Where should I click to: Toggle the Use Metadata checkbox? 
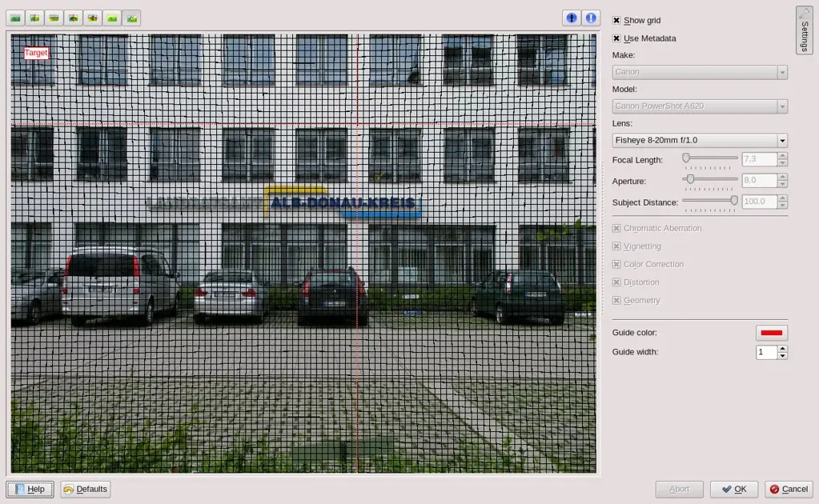pos(616,38)
